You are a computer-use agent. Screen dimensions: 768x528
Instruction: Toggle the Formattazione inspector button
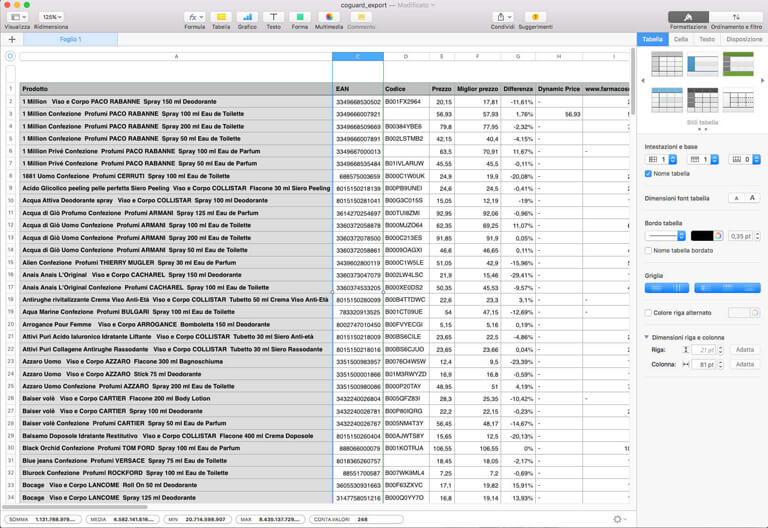coord(688,17)
